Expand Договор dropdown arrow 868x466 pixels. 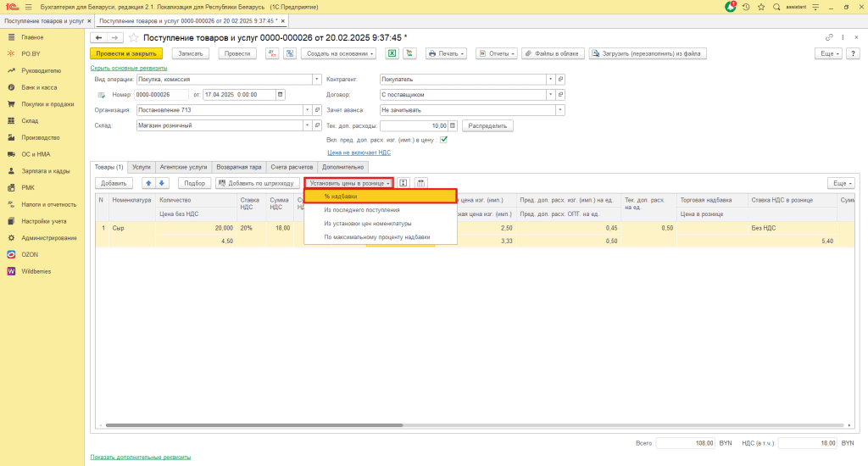tap(550, 95)
